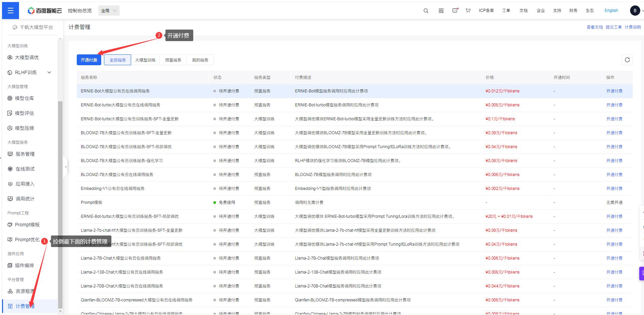This screenshot has width=644, height=315.
Task: Open 模型评估 in the sidebar
Action: pos(24,113)
